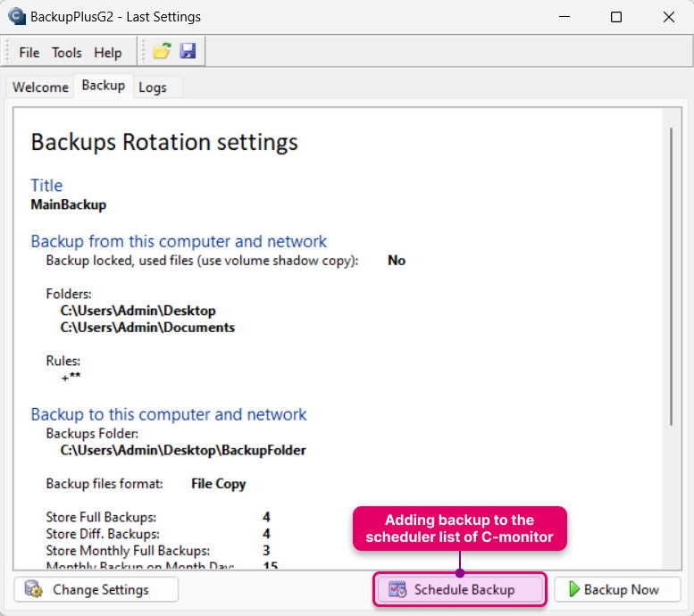
Task: Click the Backups Rotation settings heading
Action: (164, 143)
